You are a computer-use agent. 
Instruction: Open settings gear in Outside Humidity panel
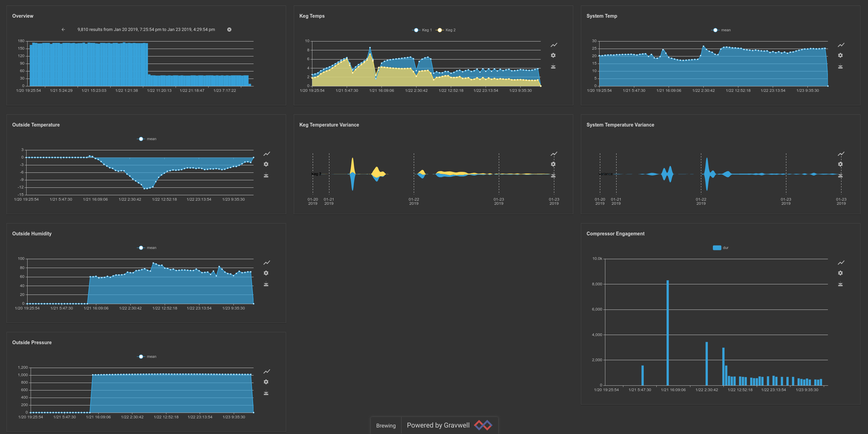[266, 273]
